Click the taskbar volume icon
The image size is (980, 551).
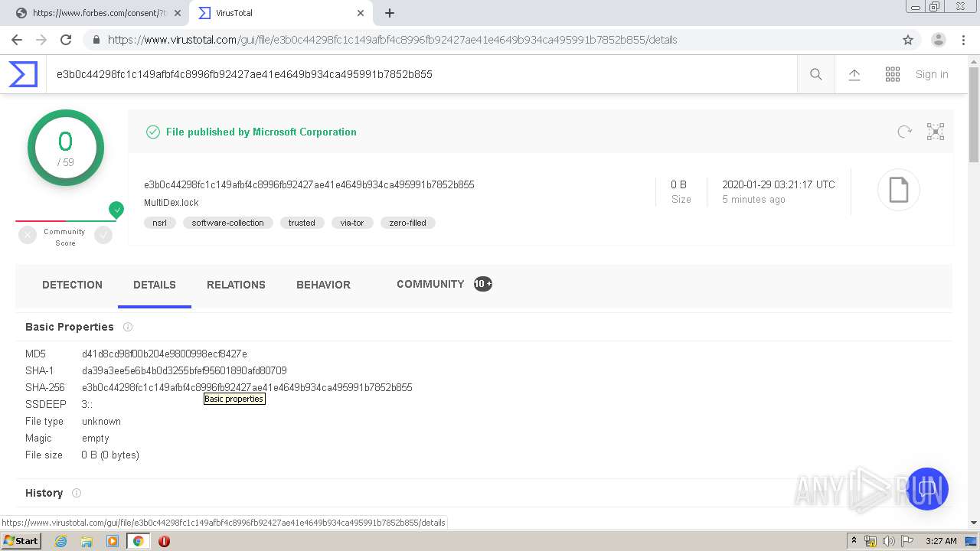(x=889, y=541)
